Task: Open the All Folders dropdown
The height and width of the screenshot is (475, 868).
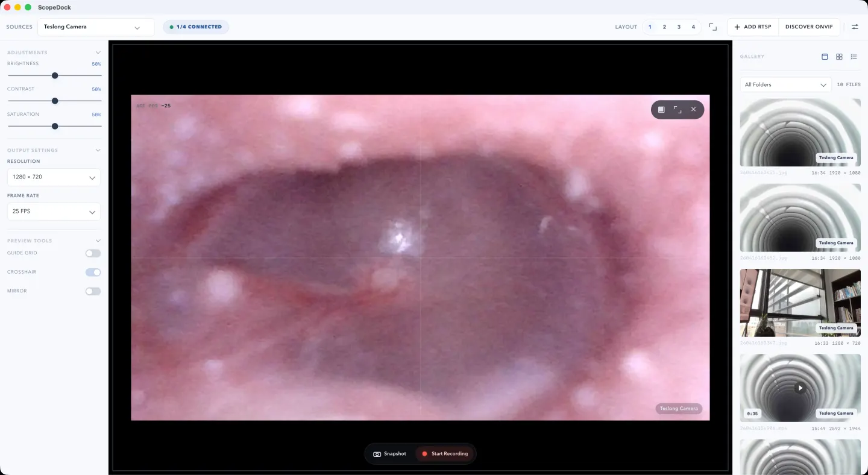Action: pyautogui.click(x=785, y=85)
